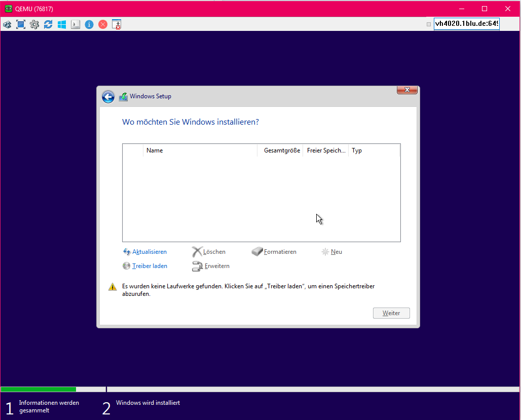This screenshot has height=420, width=521.
Task: Click Neu link text
Action: pyautogui.click(x=336, y=252)
